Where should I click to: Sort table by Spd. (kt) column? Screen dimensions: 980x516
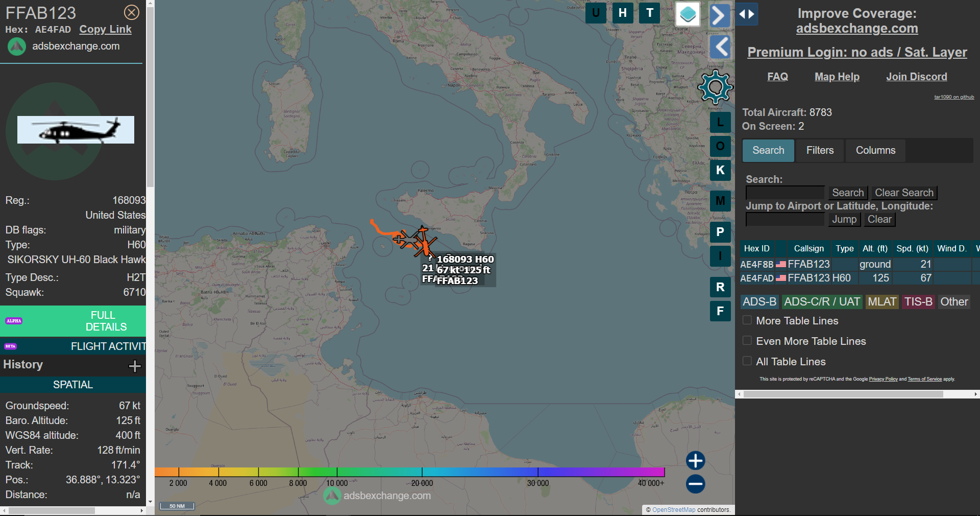tap(912, 248)
